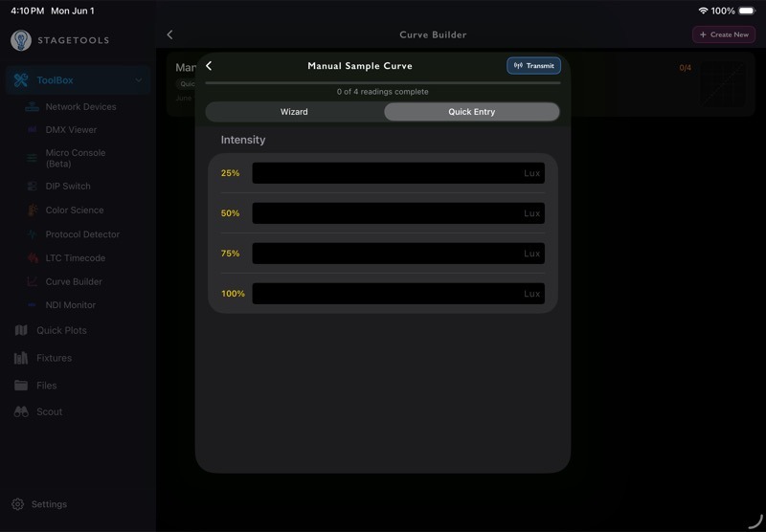Click the Settings label
The height and width of the screenshot is (532, 766).
coord(49,504)
